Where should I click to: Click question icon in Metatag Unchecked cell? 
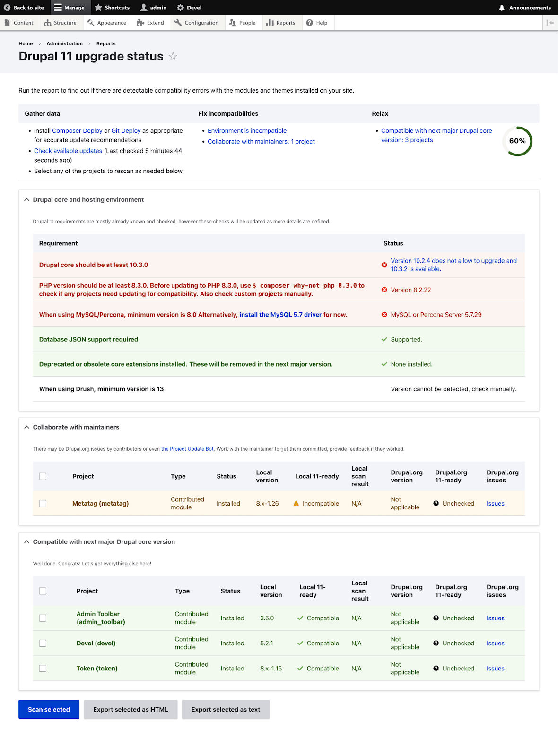pyautogui.click(x=436, y=504)
